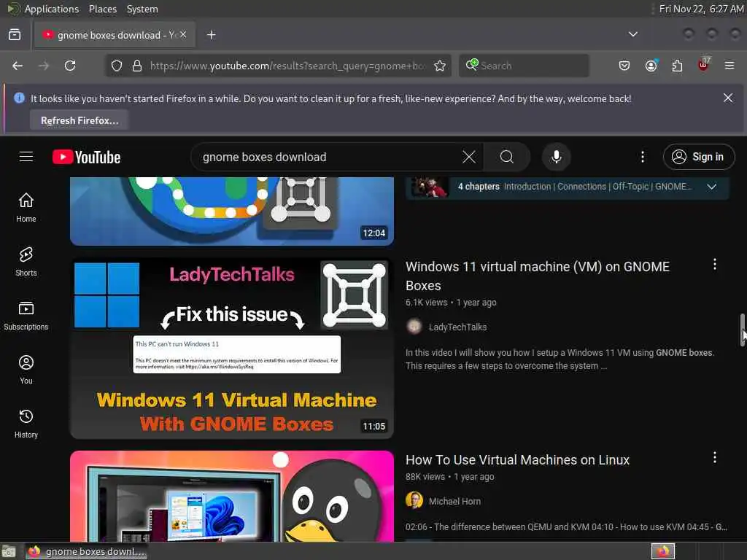Open uBlock Origin extension icon
Image resolution: width=747 pixels, height=560 pixels.
(x=704, y=65)
